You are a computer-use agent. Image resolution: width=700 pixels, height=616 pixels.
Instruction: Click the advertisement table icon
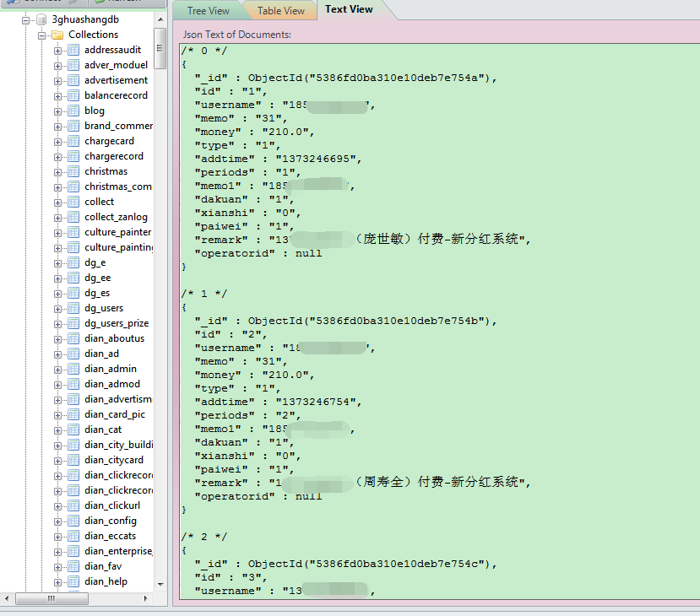[73, 80]
